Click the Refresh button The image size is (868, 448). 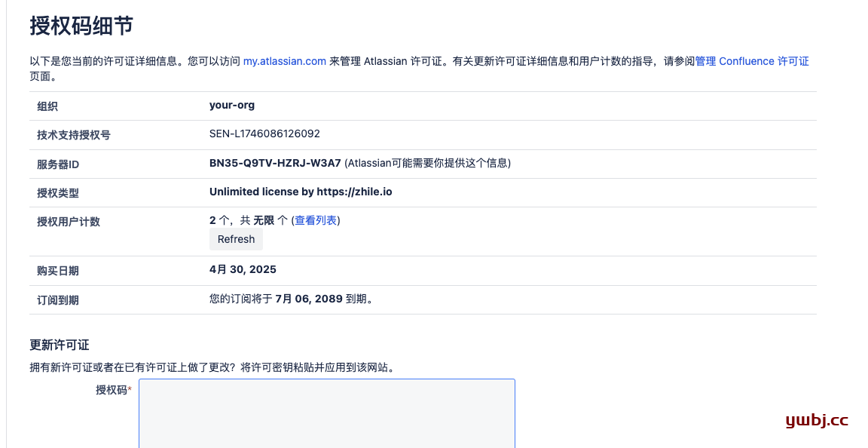point(237,239)
